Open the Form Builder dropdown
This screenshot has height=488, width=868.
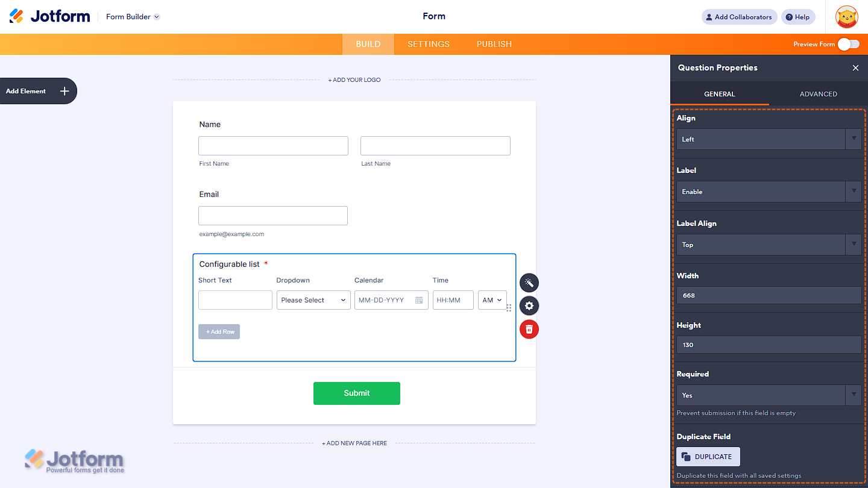[x=133, y=17]
